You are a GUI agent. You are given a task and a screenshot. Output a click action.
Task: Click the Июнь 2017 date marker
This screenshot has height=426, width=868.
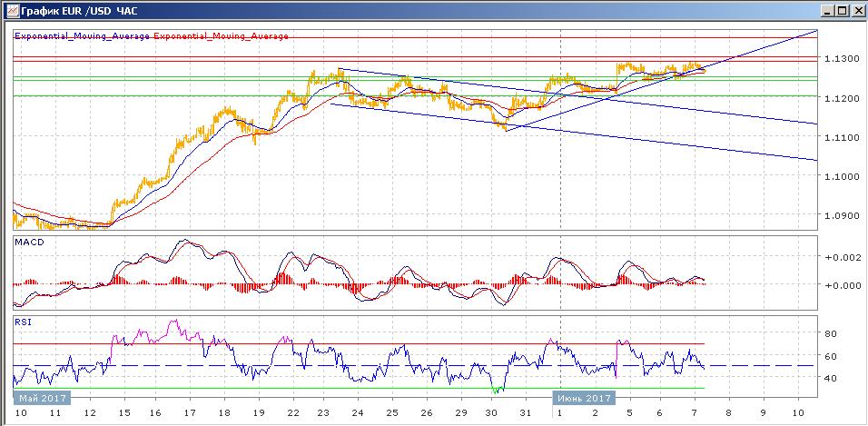tap(584, 398)
